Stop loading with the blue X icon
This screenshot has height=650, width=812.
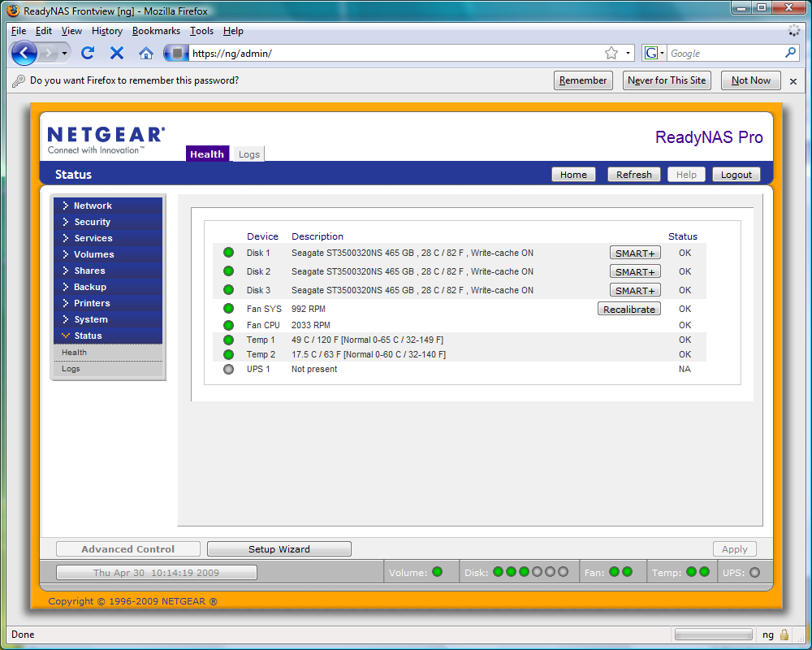[x=117, y=53]
